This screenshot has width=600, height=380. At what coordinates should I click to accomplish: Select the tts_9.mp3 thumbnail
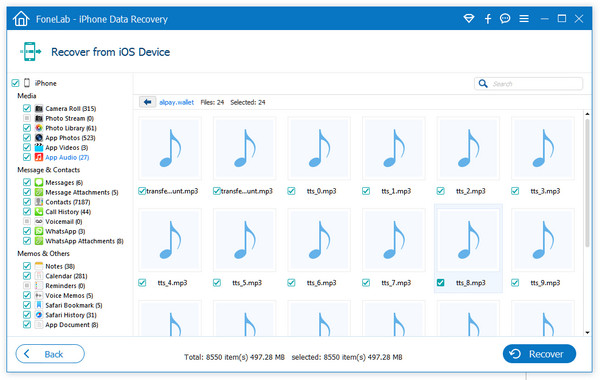tap(543, 240)
